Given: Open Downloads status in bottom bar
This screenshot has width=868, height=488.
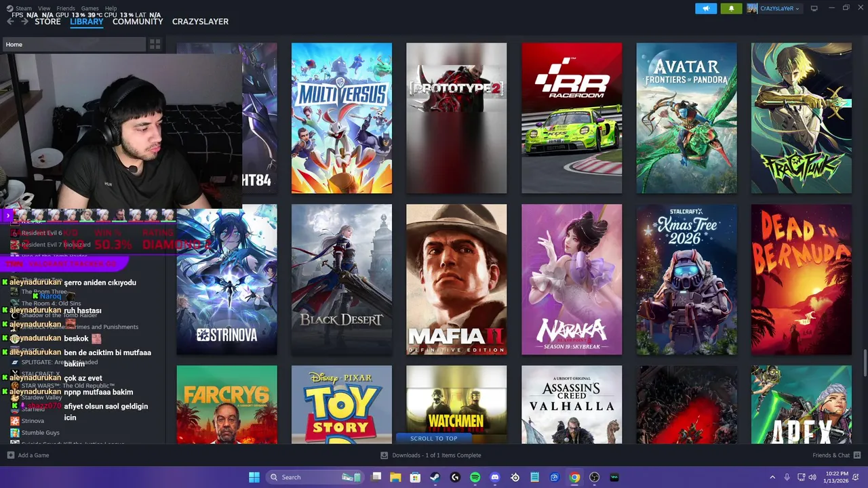Looking at the screenshot, I should (431, 455).
